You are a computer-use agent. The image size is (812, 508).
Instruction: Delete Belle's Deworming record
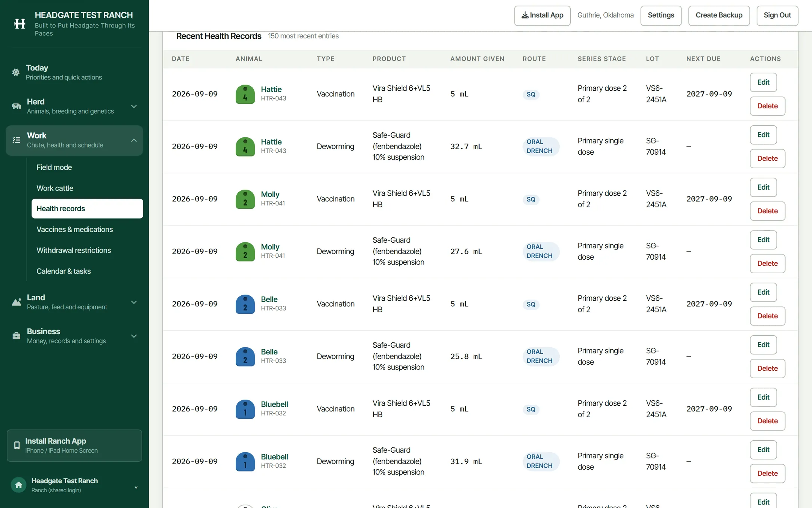point(767,368)
